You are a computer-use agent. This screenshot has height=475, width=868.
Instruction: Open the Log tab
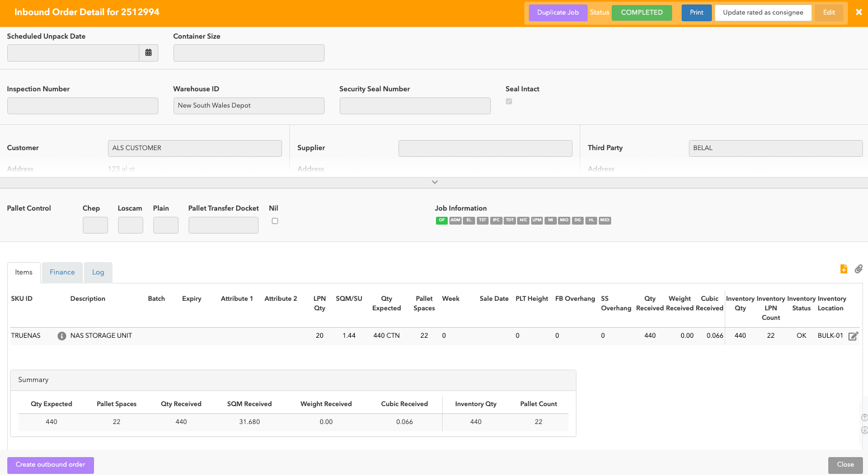click(98, 272)
